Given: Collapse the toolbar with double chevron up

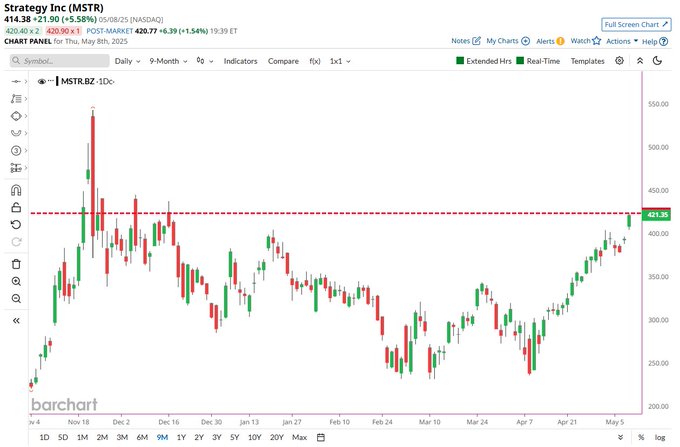Looking at the screenshot, I should click(x=640, y=61).
